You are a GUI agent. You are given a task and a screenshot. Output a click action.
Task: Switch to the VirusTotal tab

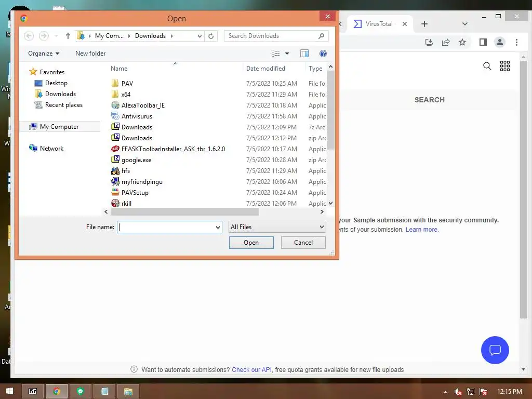tap(379, 24)
